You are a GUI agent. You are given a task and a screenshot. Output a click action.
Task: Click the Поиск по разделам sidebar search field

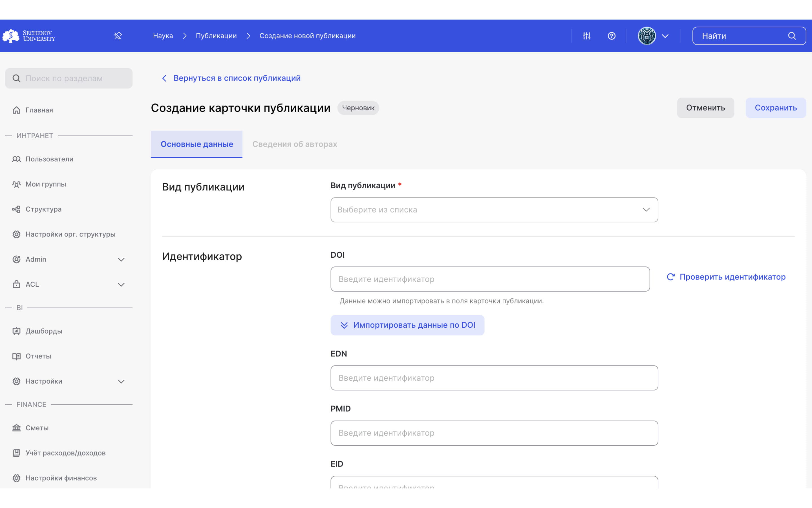[x=69, y=78]
